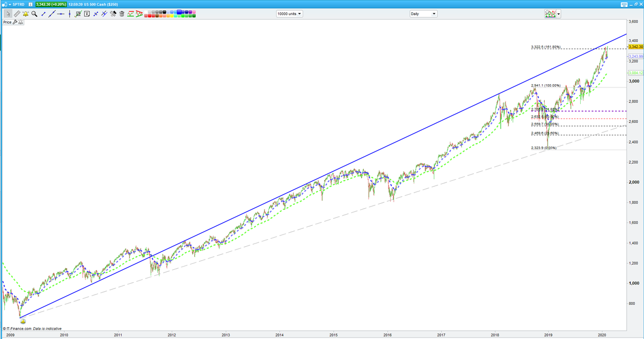Screen dimensions: 644x339
Task: Select the parallel lines channel tool
Action: [104, 13]
